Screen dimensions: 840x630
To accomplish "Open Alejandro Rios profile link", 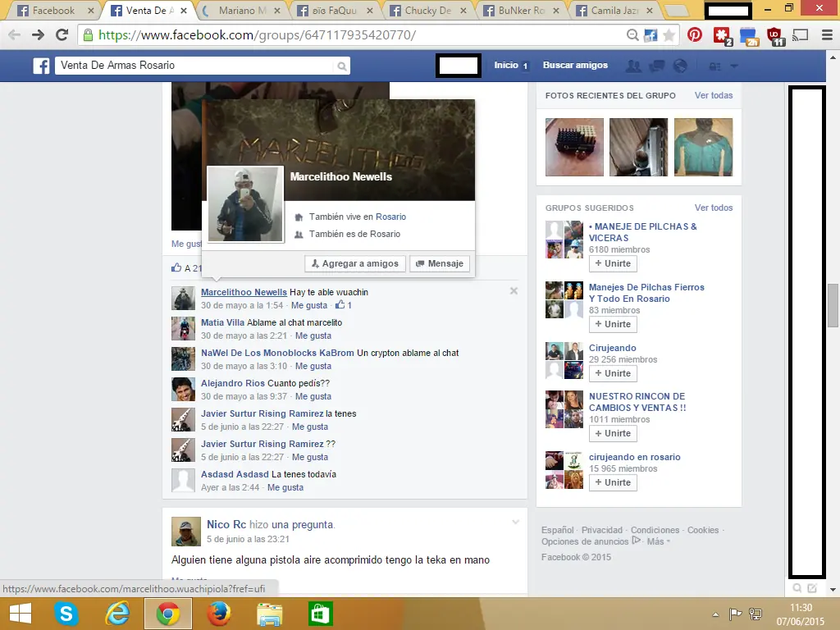I will click(x=232, y=383).
